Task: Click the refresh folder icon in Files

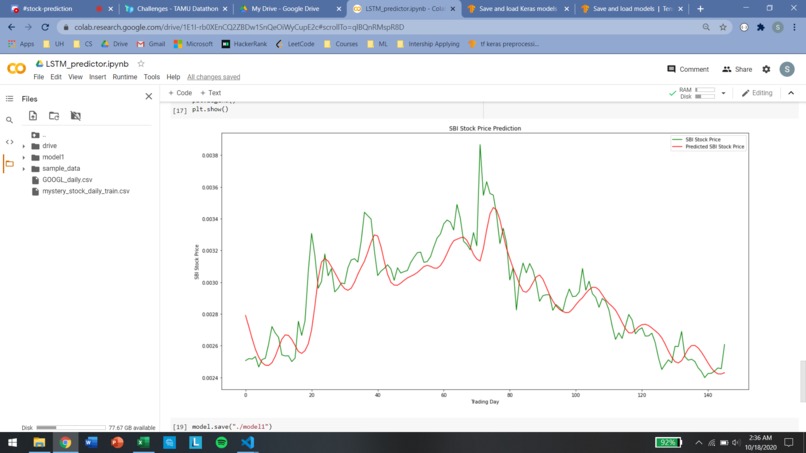Action: click(54, 116)
